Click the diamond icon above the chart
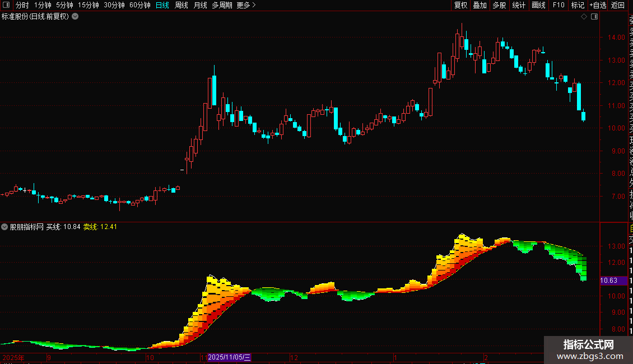 (x=584, y=17)
